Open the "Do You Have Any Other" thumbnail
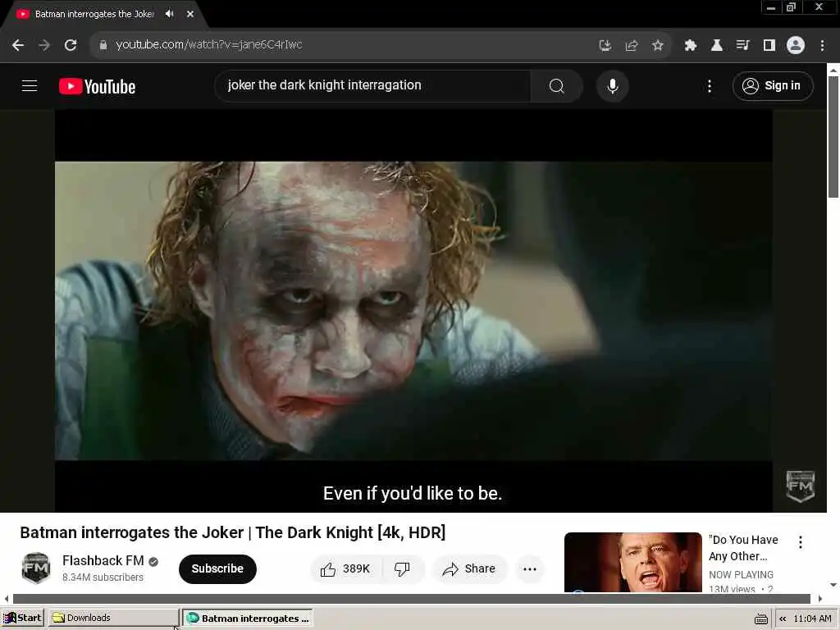Image resolution: width=840 pixels, height=630 pixels. tap(632, 562)
